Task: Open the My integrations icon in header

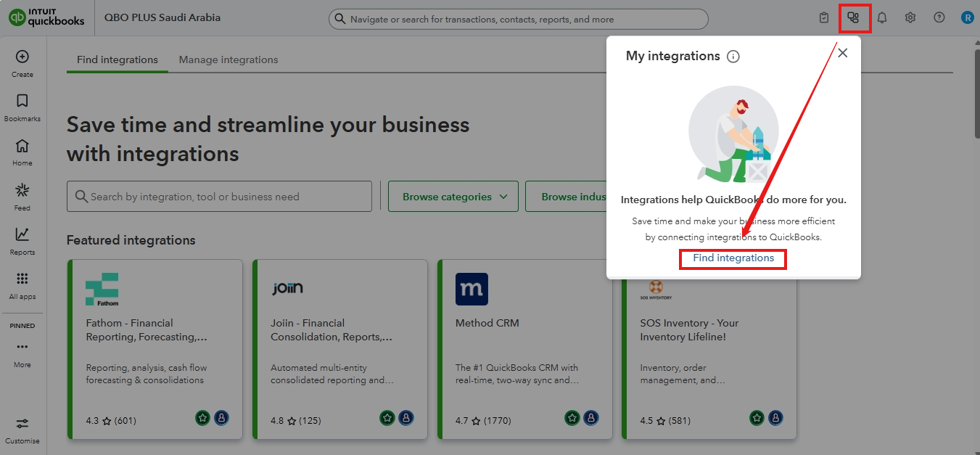Action: click(x=854, y=18)
